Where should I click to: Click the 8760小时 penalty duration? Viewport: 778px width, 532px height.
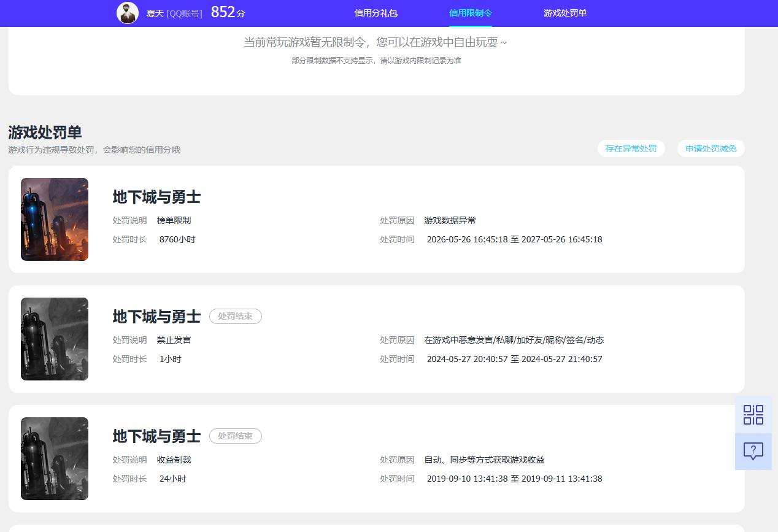pyautogui.click(x=177, y=239)
